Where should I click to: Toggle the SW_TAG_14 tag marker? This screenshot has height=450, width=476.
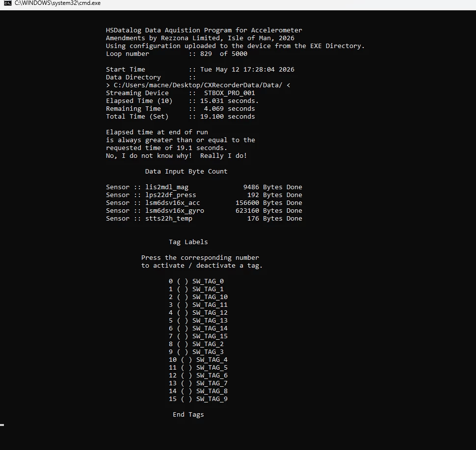pos(183,328)
